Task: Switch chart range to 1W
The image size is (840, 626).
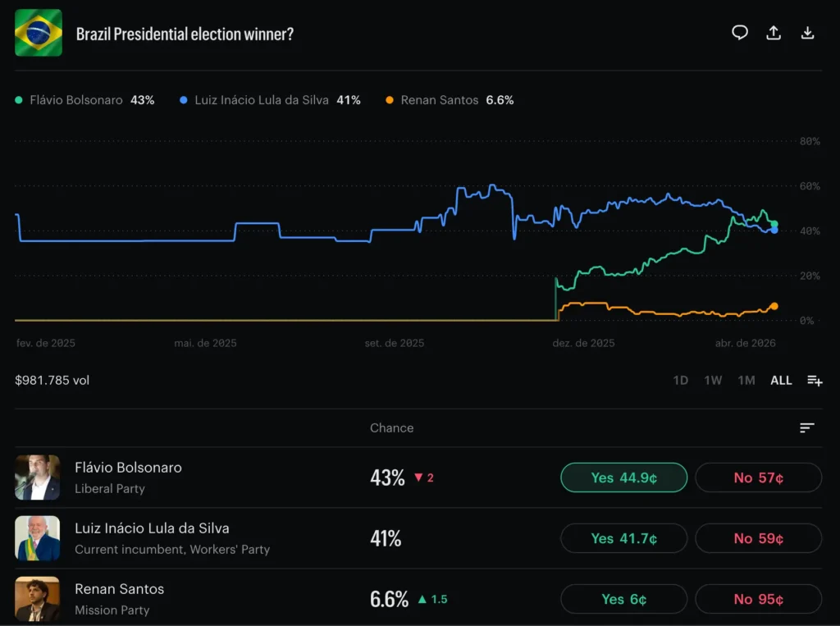Action: 713,380
